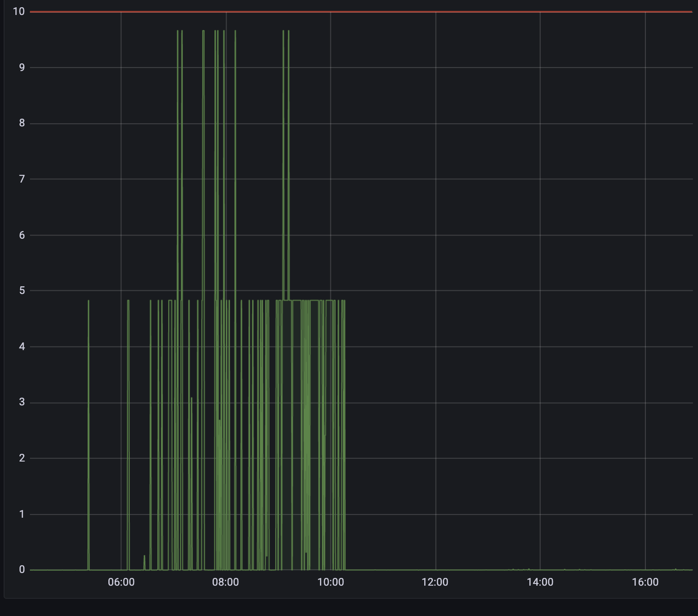Click the 12:00 time axis label

pyautogui.click(x=436, y=582)
